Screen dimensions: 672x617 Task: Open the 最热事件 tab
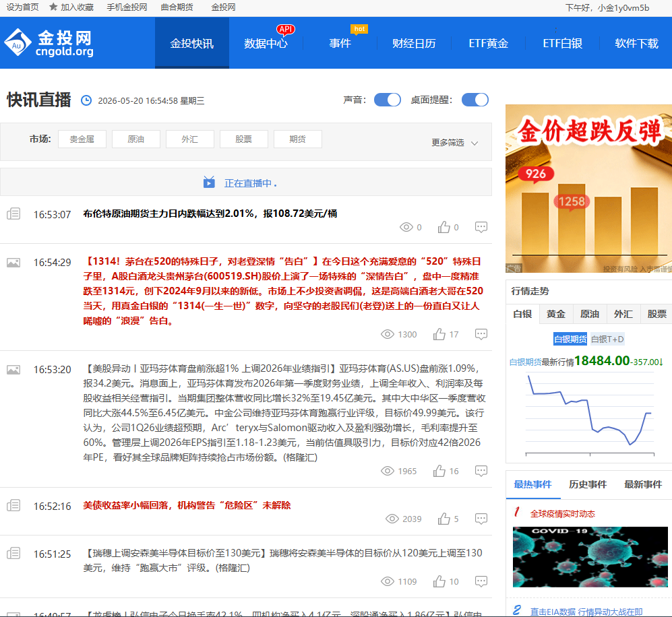point(532,484)
